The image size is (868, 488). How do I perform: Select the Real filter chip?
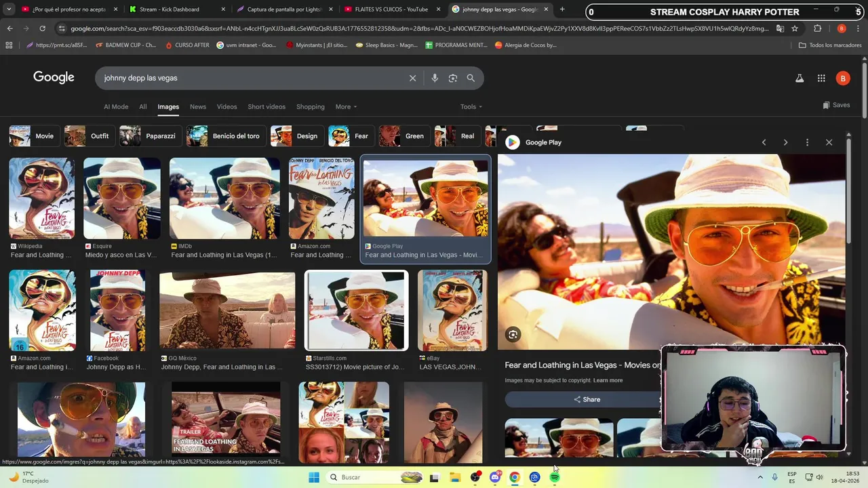[x=457, y=136]
